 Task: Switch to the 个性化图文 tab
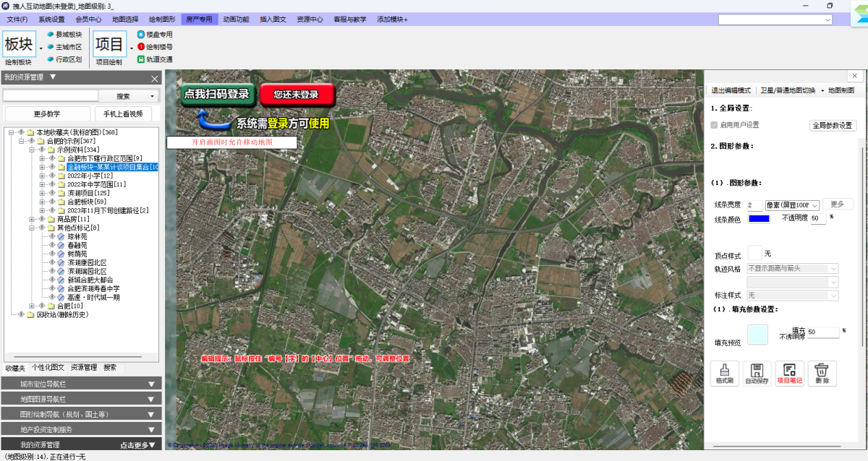(48, 368)
